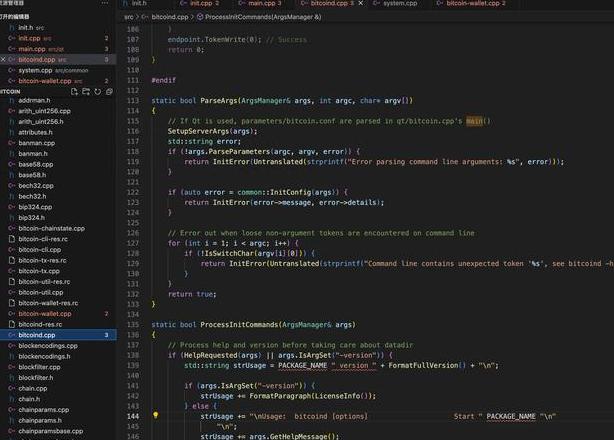Screen dimensions: 614x440
Task: Switch to the main.cpp tab
Action: point(261,3)
